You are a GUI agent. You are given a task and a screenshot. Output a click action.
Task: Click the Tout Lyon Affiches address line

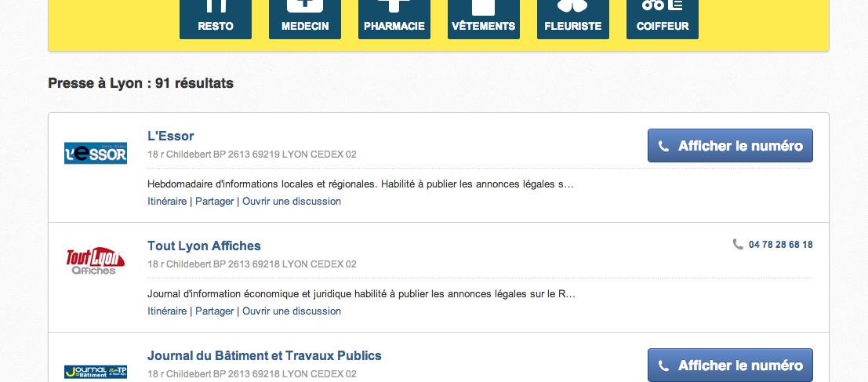[252, 264]
